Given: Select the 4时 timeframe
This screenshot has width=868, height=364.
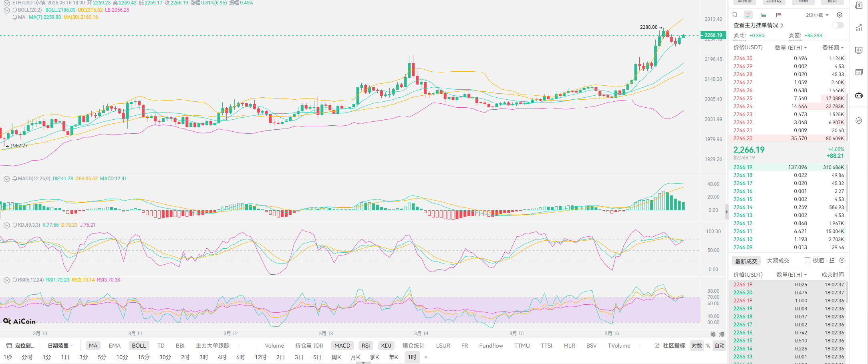Looking at the screenshot, I should click(222, 357).
